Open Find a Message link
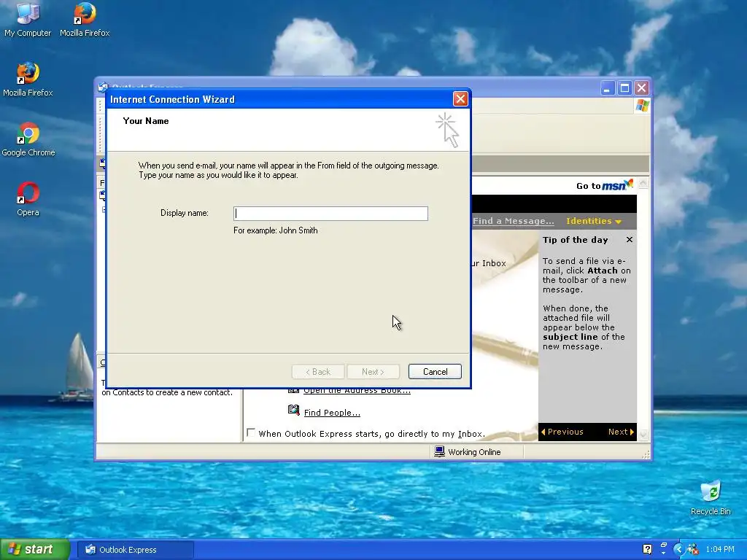This screenshot has width=747, height=560. coord(513,221)
